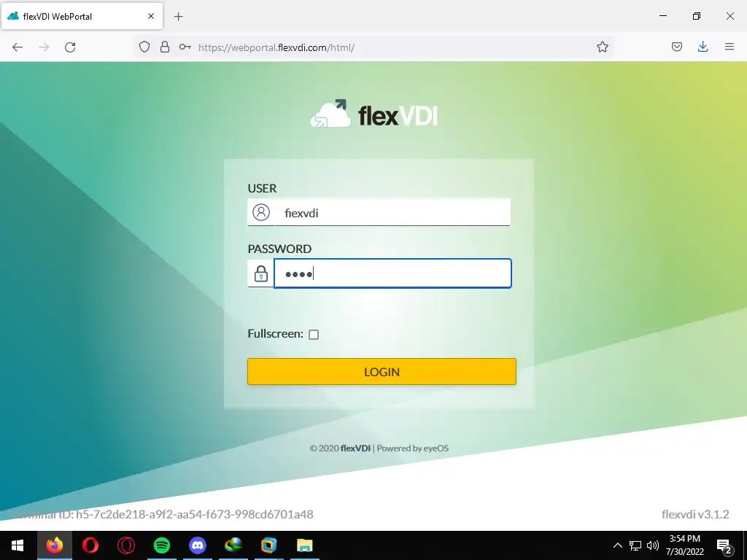Click the PASSWORD text field
Screen dimensions: 747x560
tap(392, 273)
